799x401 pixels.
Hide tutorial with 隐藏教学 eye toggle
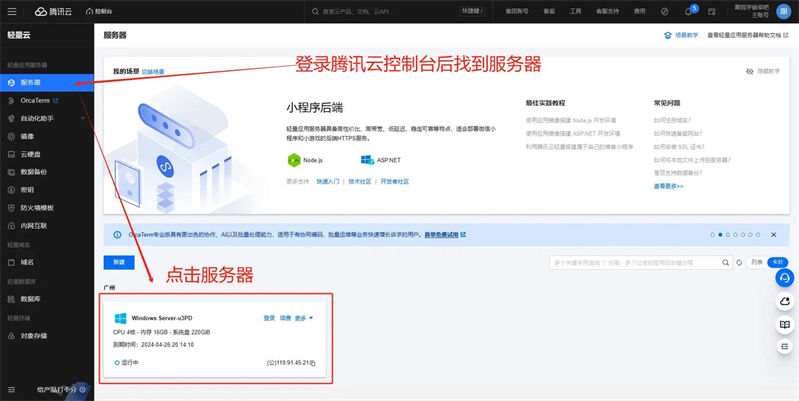[762, 72]
